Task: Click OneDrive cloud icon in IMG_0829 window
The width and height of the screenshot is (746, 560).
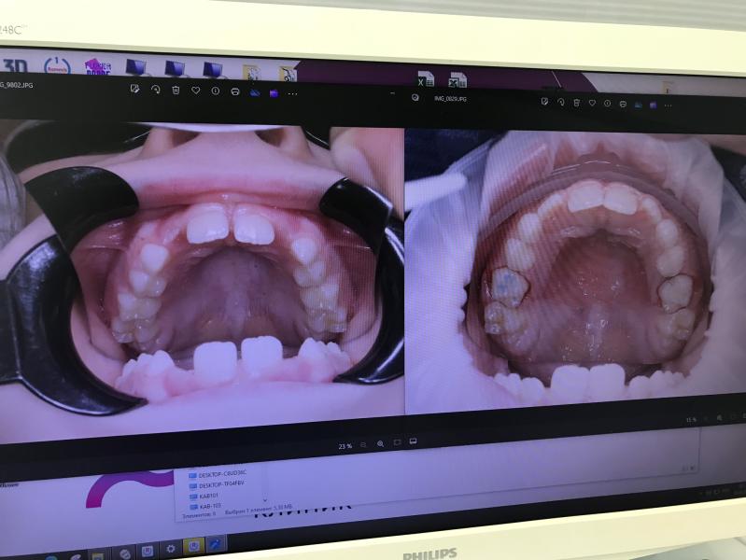Action: coord(638,105)
